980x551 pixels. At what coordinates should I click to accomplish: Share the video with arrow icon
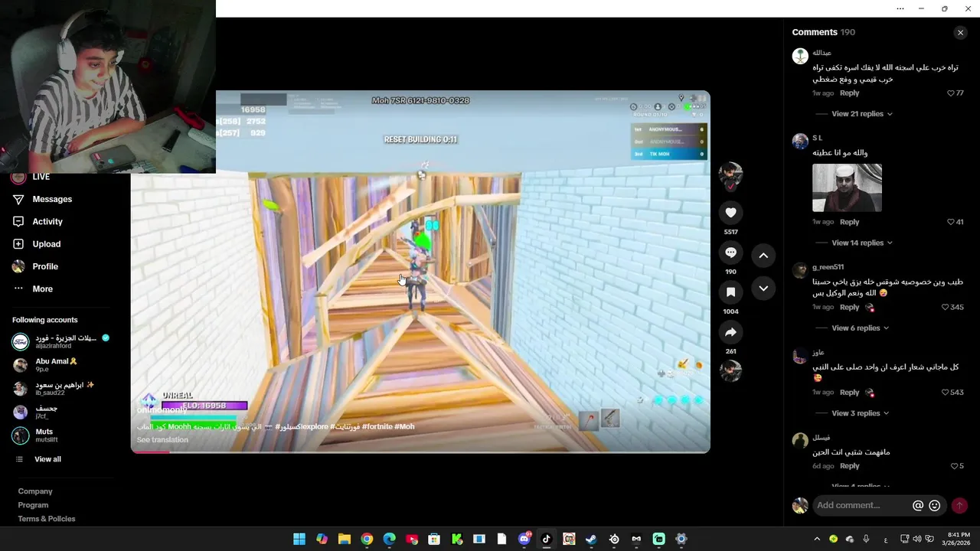coord(730,332)
